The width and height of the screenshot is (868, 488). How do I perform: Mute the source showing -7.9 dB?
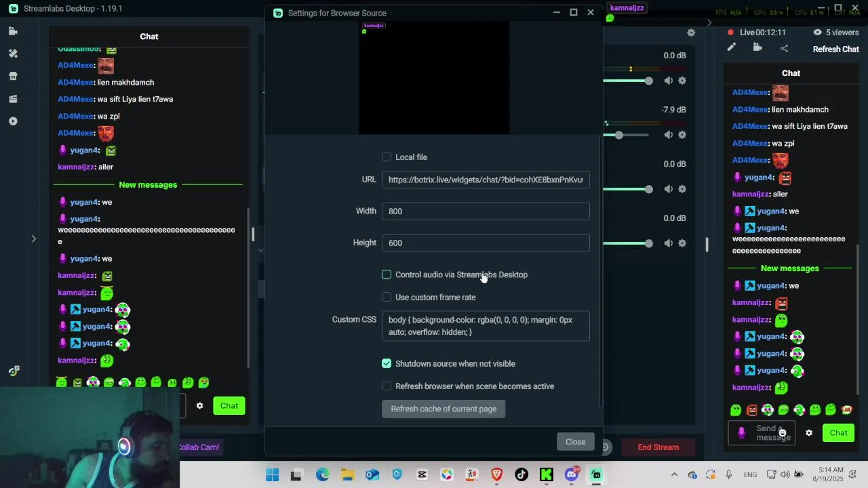click(669, 135)
